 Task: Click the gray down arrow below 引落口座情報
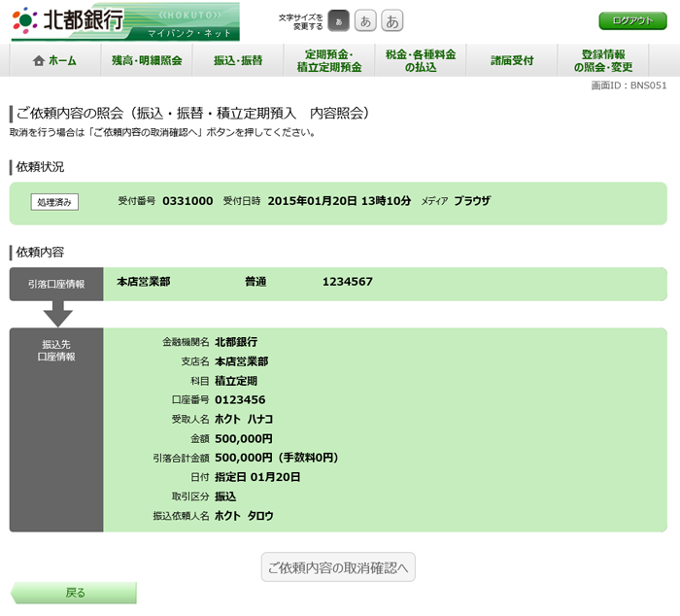[57, 313]
